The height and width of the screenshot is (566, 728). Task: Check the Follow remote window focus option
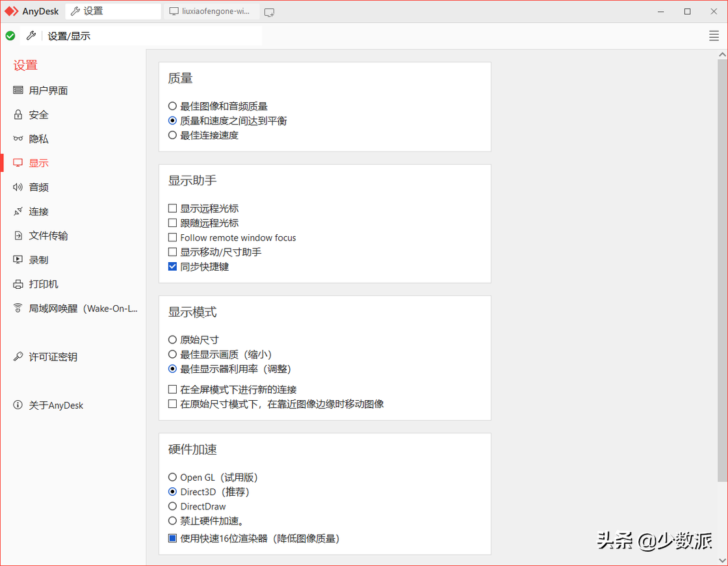tap(172, 237)
